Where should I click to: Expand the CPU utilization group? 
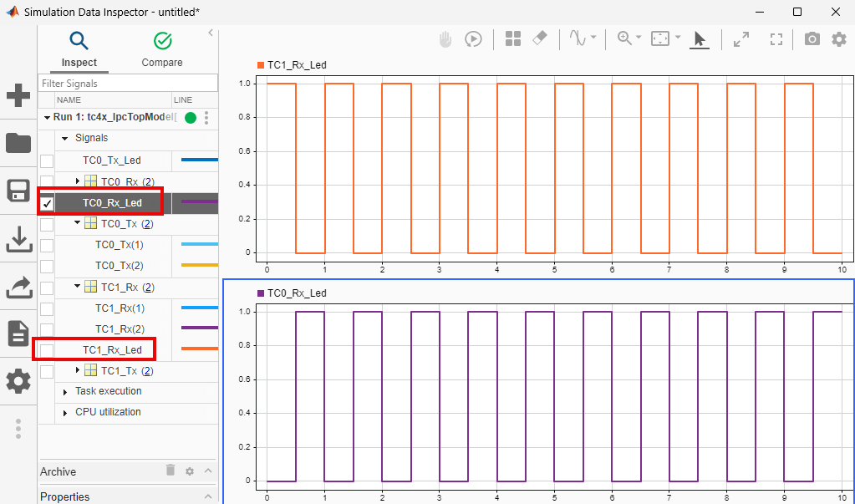[65, 413]
